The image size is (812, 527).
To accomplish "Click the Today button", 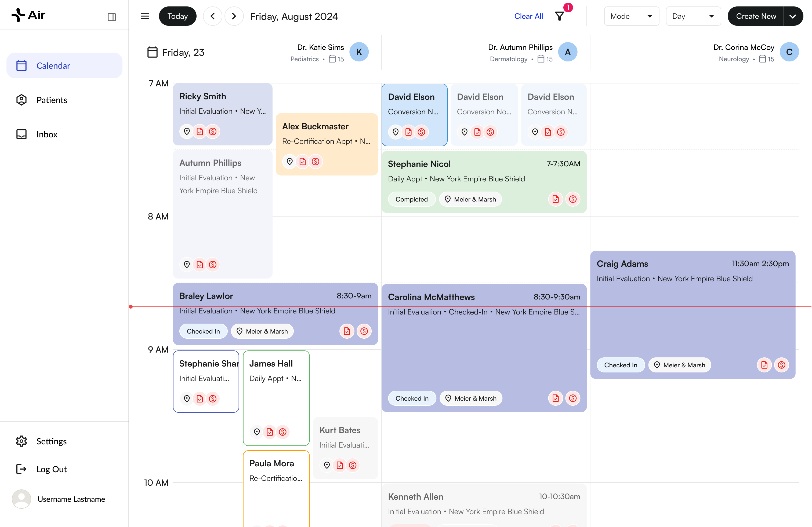I will point(177,16).
